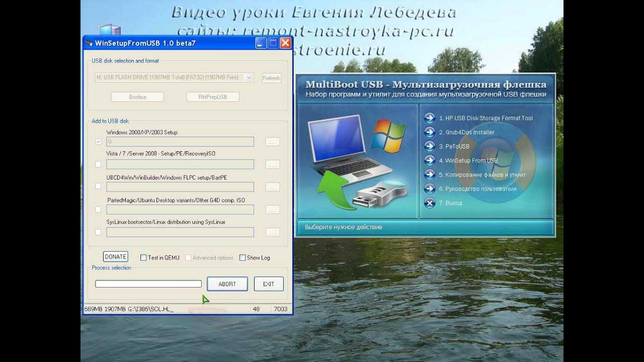Image resolution: width=644 pixels, height=362 pixels.
Task: Click the arrow icon beside Руководство пользователя
Action: tap(429, 189)
